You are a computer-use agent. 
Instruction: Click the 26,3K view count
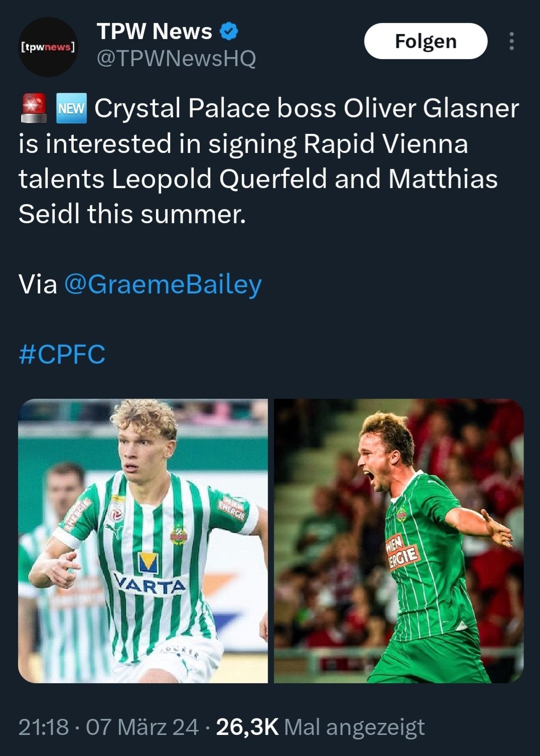[x=247, y=727]
